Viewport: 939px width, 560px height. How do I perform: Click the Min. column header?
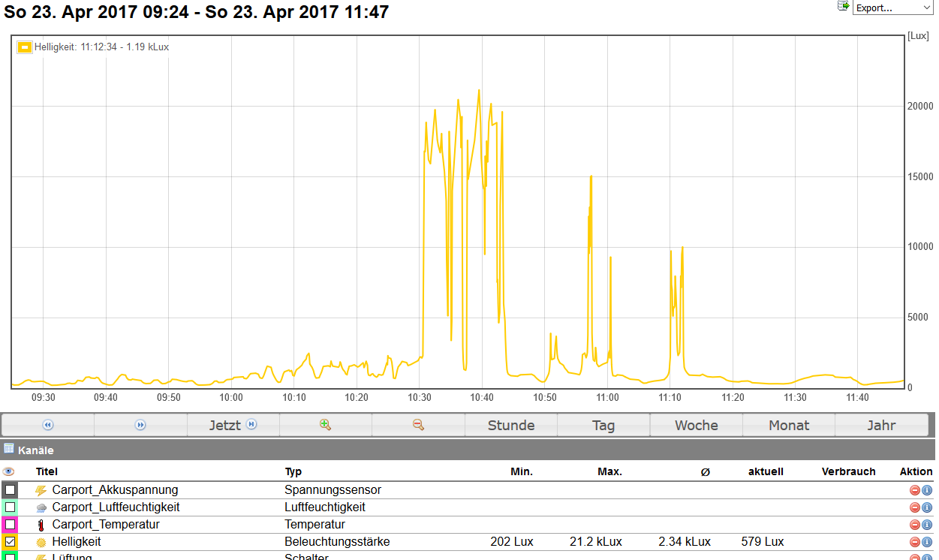point(522,472)
